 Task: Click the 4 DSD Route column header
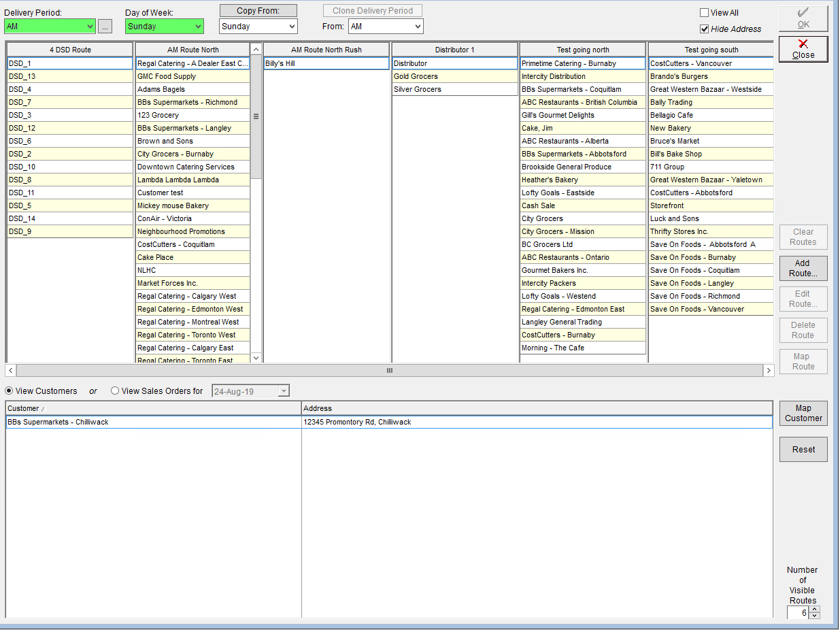[70, 50]
